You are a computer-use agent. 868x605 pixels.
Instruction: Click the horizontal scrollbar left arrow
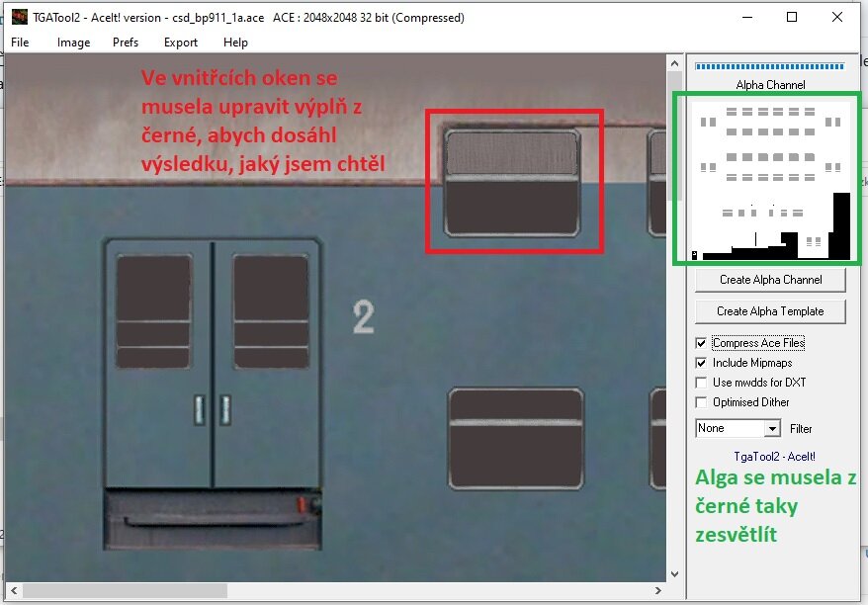(x=11, y=590)
